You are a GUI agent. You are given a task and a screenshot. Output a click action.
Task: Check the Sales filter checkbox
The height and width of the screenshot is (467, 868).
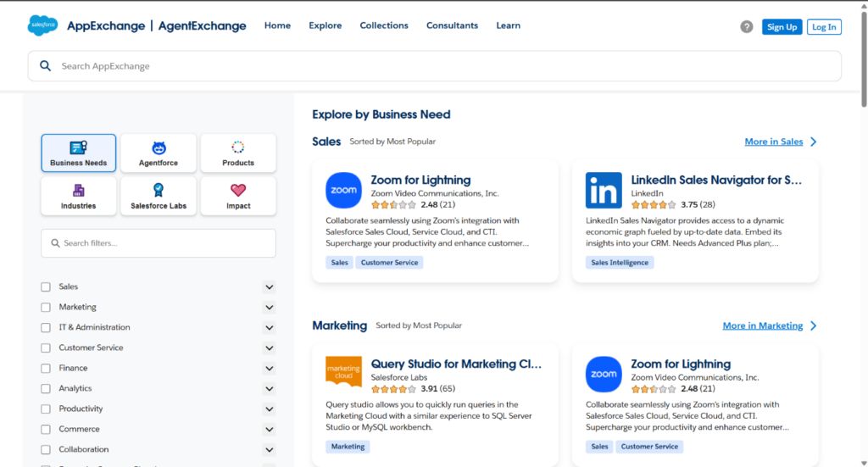tap(46, 286)
